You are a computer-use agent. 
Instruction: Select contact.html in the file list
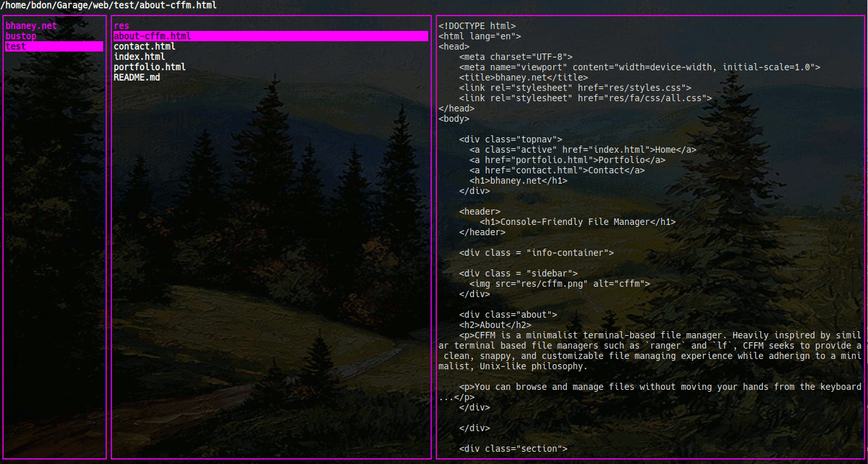coord(144,47)
